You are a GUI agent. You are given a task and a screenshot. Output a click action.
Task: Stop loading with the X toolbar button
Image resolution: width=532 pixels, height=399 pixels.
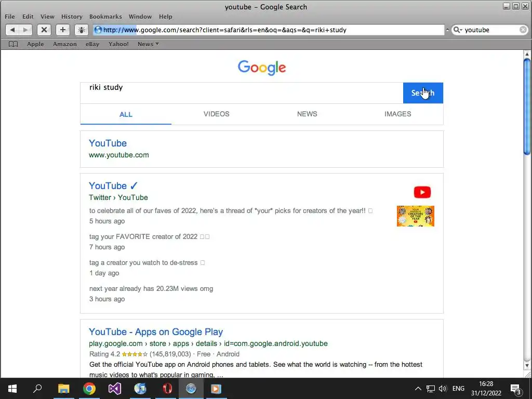click(x=44, y=30)
